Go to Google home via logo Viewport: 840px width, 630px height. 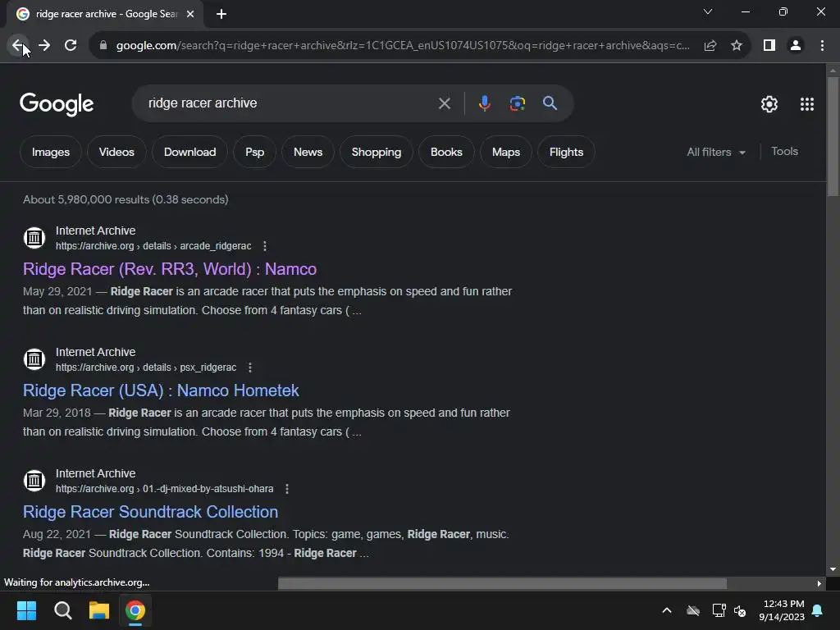click(x=57, y=104)
